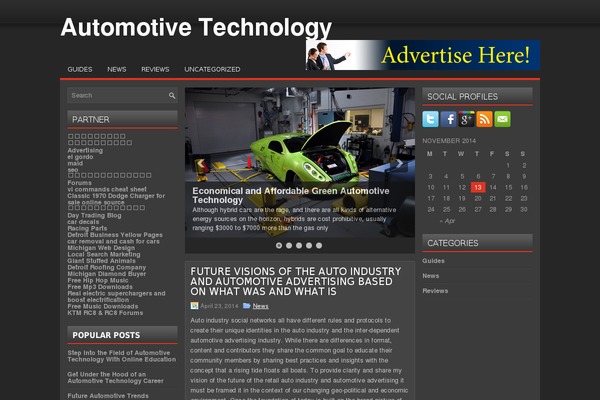Click the search magnifier icon
600x400 pixels.
[x=172, y=95]
